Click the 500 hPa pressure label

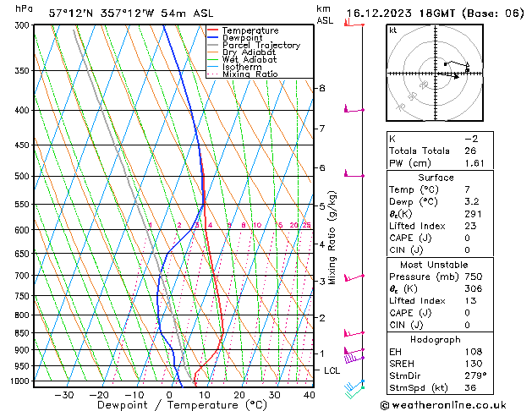(23, 177)
